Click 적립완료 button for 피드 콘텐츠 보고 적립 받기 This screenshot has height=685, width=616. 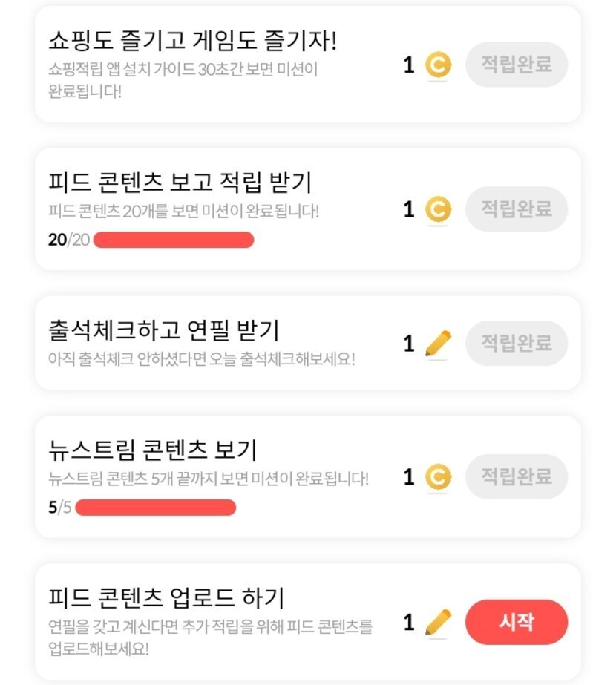tap(517, 209)
